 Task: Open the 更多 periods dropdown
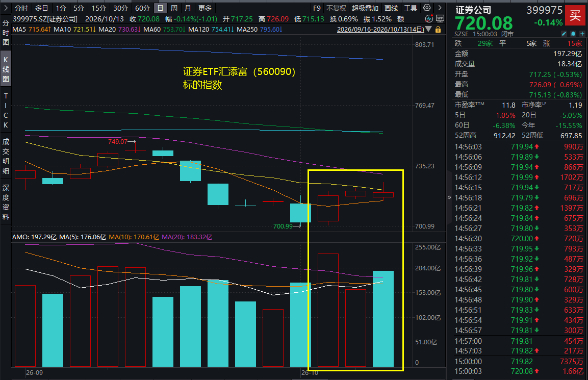[204, 8]
